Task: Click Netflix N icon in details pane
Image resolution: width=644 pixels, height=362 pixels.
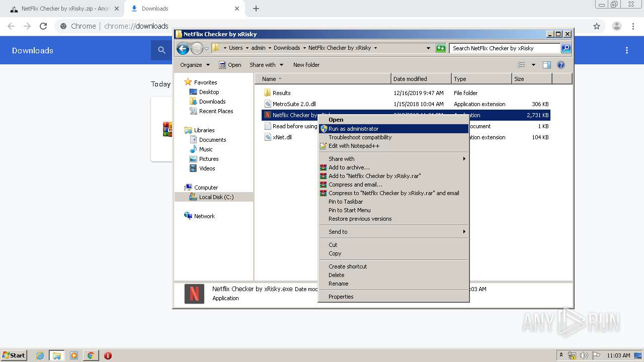Action: (194, 294)
